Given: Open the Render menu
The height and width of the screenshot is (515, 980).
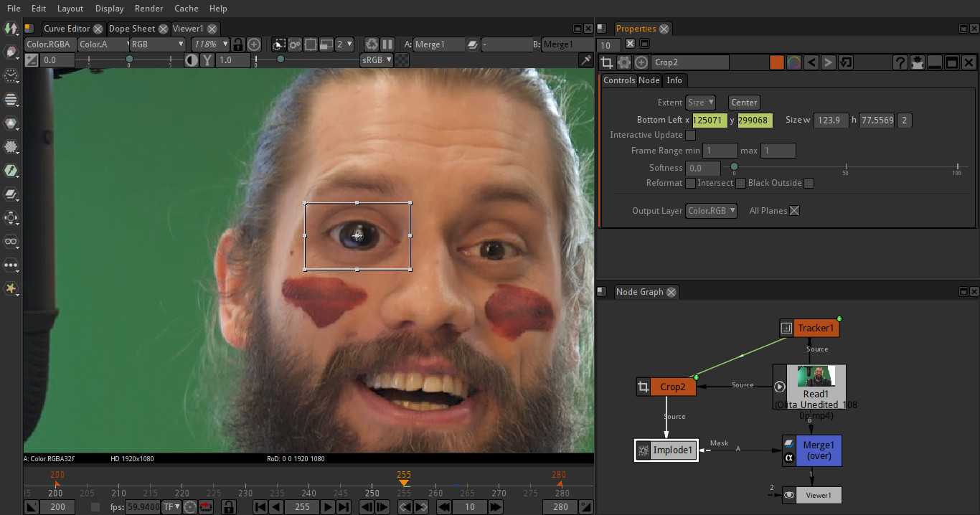Looking at the screenshot, I should (x=149, y=9).
